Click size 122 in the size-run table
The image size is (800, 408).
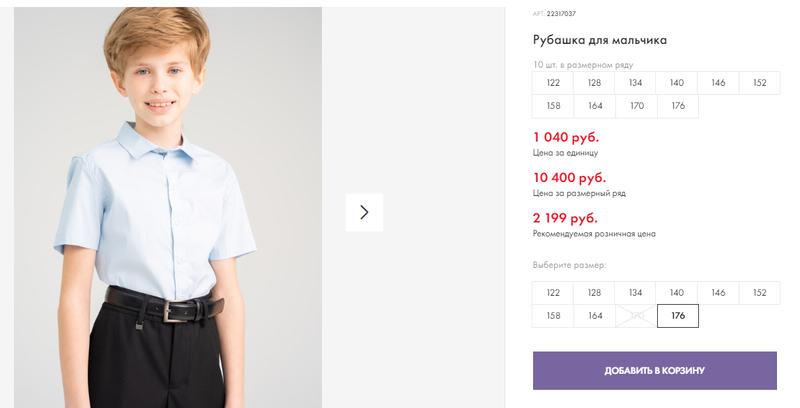pyautogui.click(x=553, y=83)
